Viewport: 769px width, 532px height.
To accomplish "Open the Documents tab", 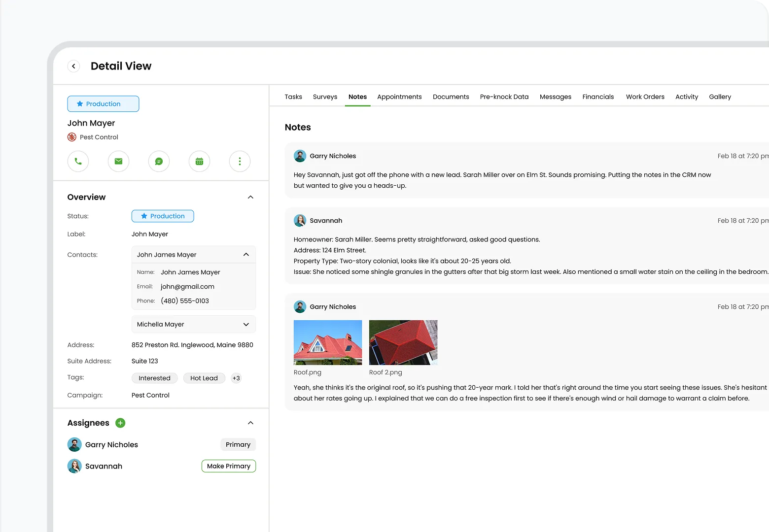I will (451, 97).
